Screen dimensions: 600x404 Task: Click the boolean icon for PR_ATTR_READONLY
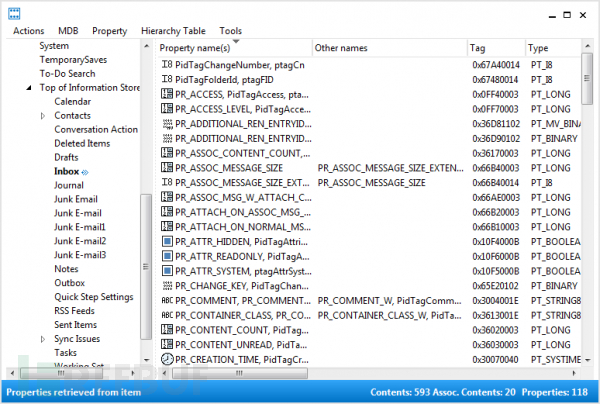pyautogui.click(x=167, y=256)
